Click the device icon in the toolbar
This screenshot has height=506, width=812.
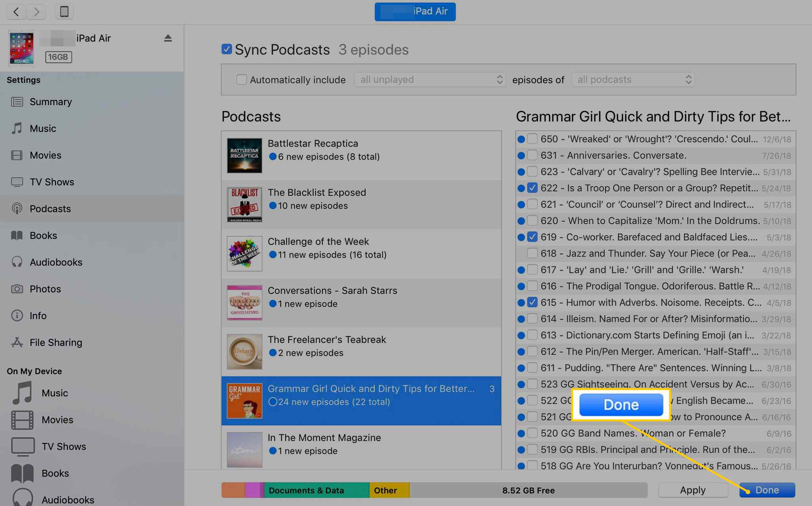click(x=64, y=11)
